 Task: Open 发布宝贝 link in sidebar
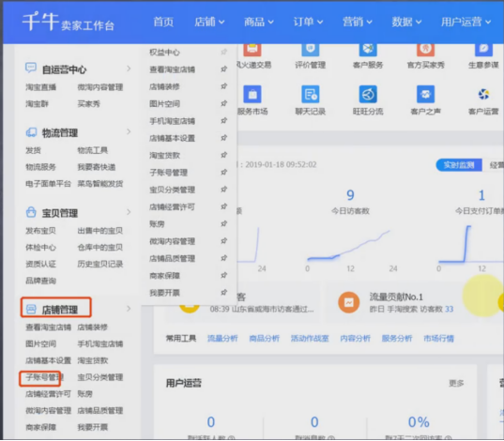point(40,231)
